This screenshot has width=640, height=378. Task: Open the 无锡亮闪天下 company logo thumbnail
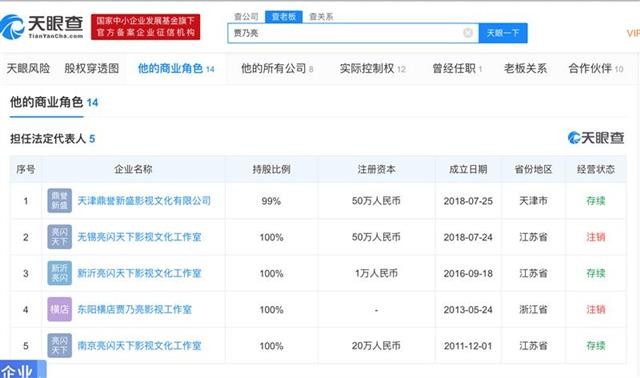[60, 237]
